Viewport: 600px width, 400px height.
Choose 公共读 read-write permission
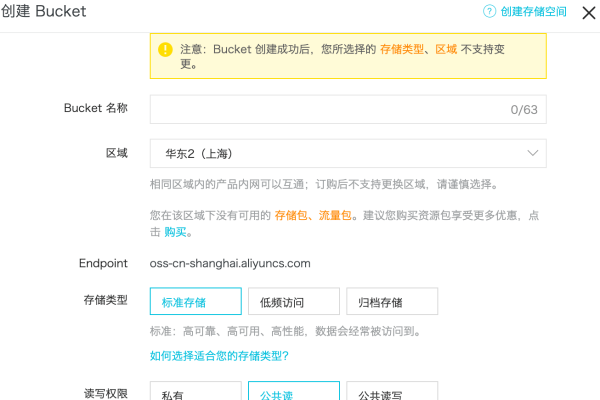(293, 393)
